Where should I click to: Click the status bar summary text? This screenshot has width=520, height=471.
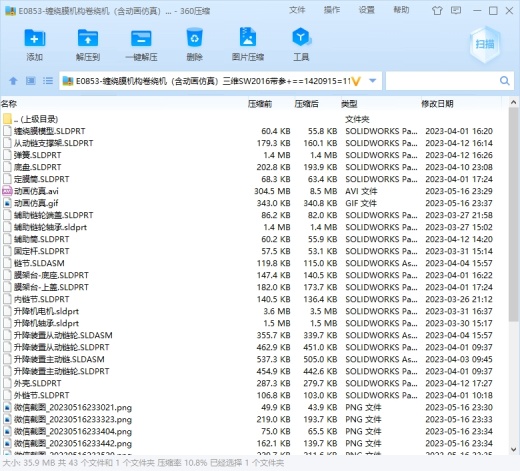[x=143, y=463]
